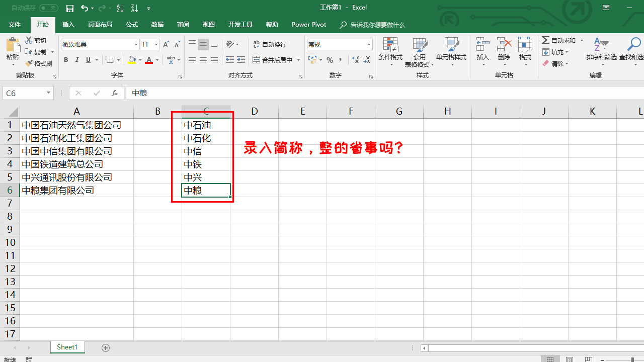Decrease indent
Screen dimensions: 644x362
click(230, 60)
